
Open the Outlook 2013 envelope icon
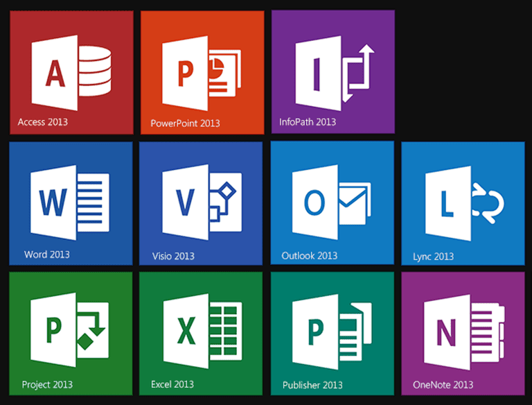tap(331, 200)
